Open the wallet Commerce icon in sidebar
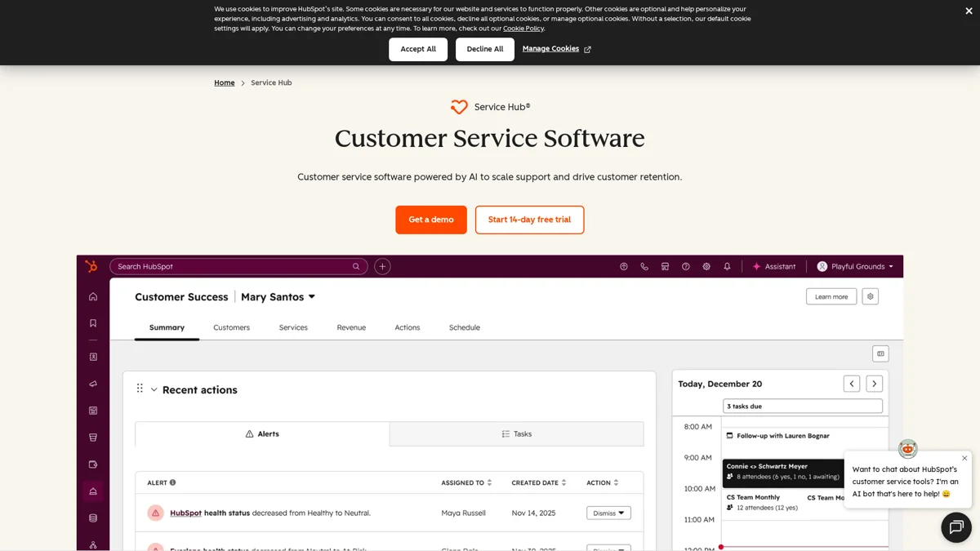 tap(93, 464)
